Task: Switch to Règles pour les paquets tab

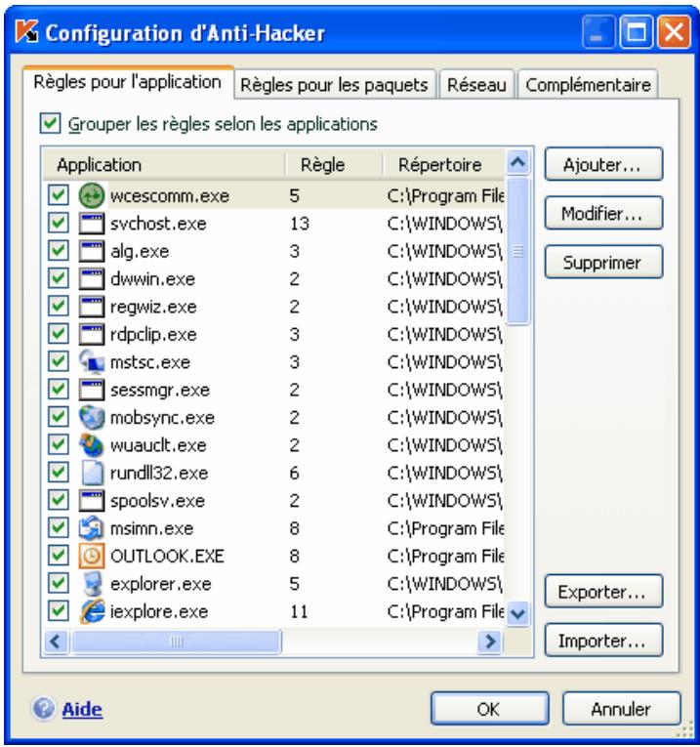Action: 335,85
